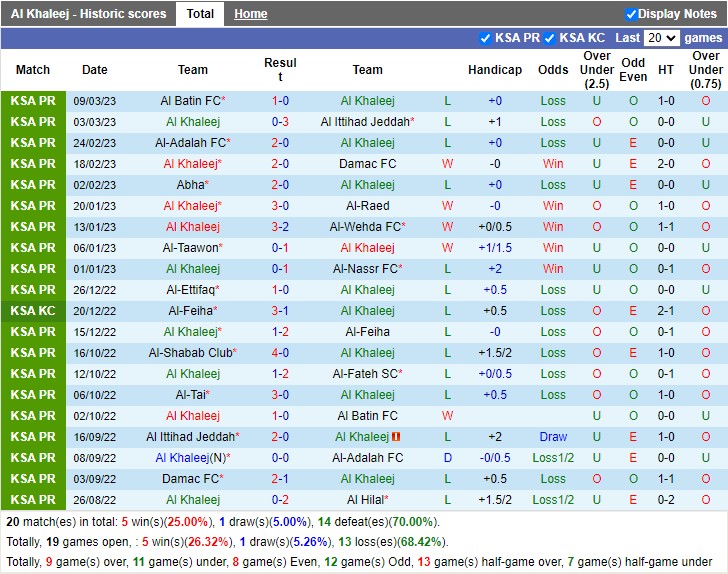Click the 15/12/22 date cell

(x=95, y=332)
